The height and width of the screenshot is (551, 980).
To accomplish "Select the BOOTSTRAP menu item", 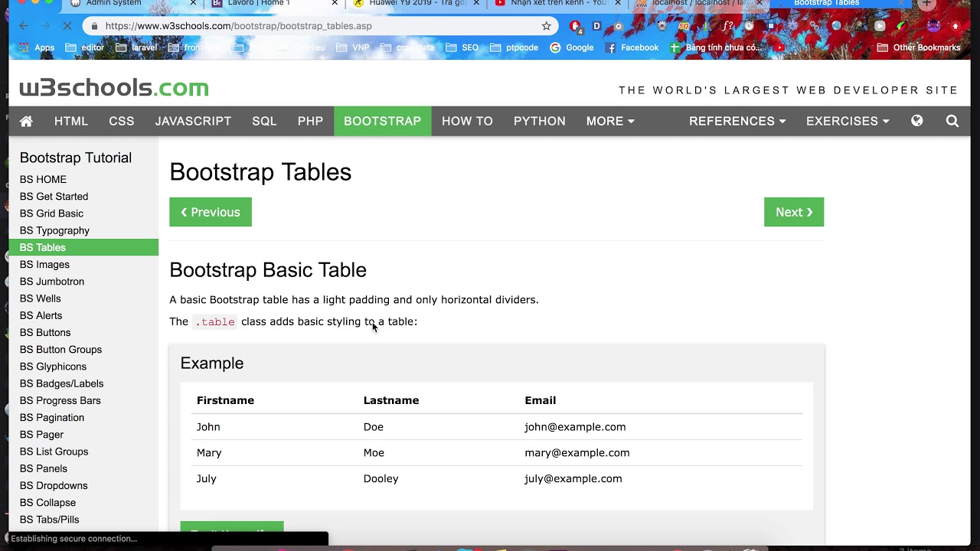I will [382, 121].
